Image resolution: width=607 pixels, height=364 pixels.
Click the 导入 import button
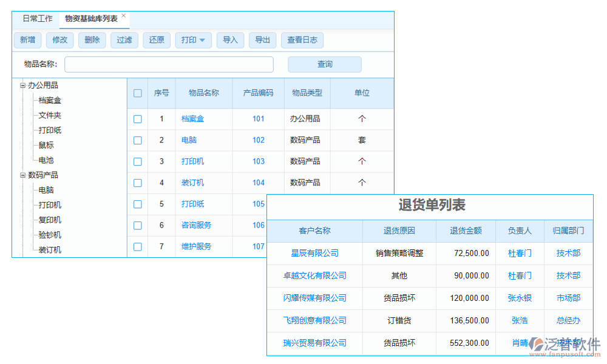click(230, 40)
